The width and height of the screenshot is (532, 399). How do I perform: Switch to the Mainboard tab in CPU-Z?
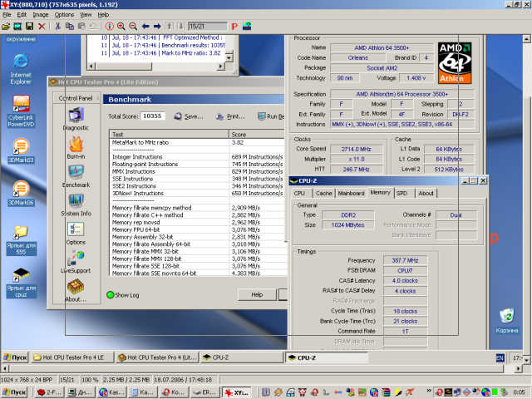pyautogui.click(x=351, y=193)
